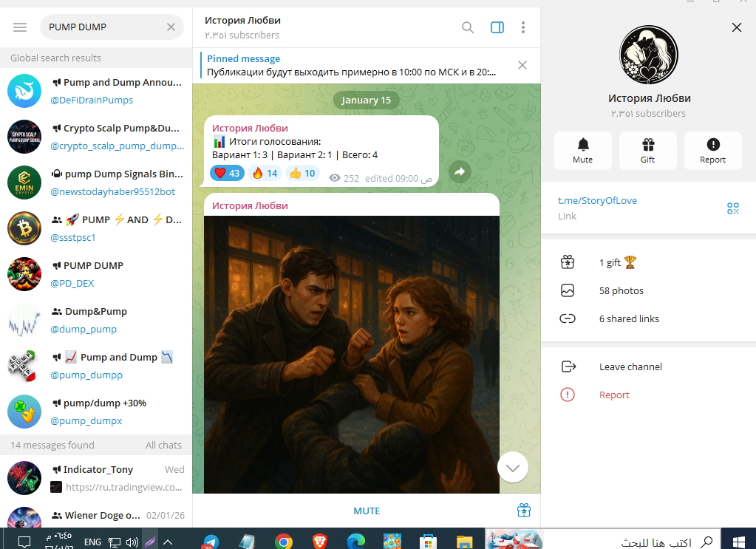Click the dolphin avatar of @DeFiDrainPumps
756x549 pixels.
24,91
